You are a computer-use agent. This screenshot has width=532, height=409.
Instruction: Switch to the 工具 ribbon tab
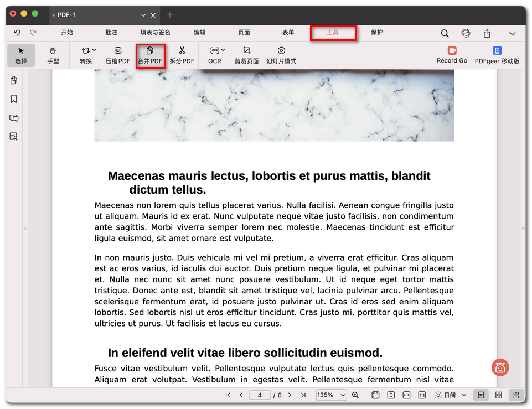tap(333, 33)
